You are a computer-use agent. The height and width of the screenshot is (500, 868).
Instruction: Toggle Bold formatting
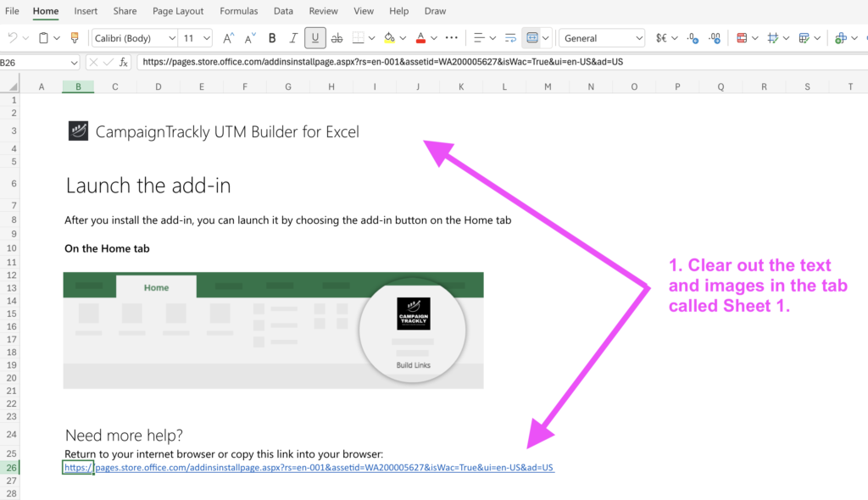click(272, 38)
